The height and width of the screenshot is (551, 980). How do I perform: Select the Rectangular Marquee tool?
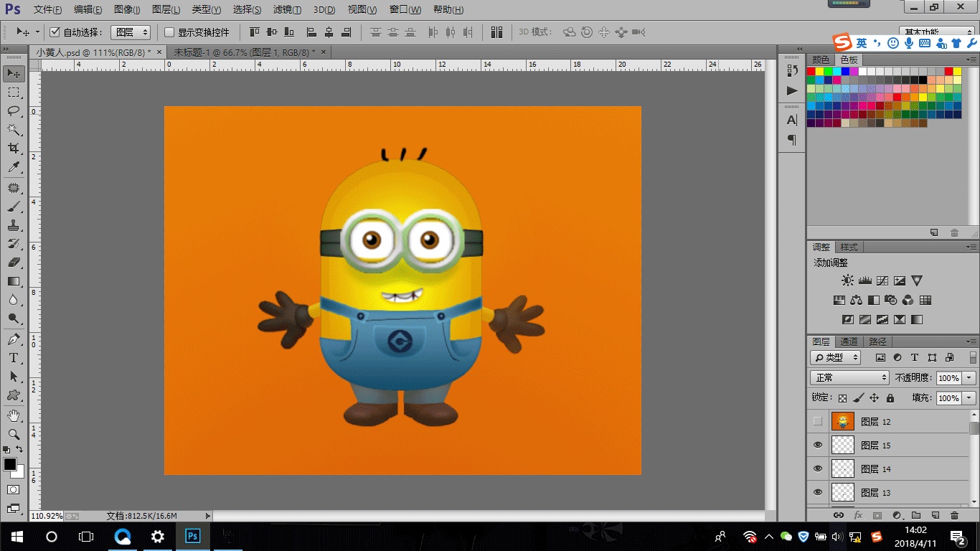pos(14,92)
